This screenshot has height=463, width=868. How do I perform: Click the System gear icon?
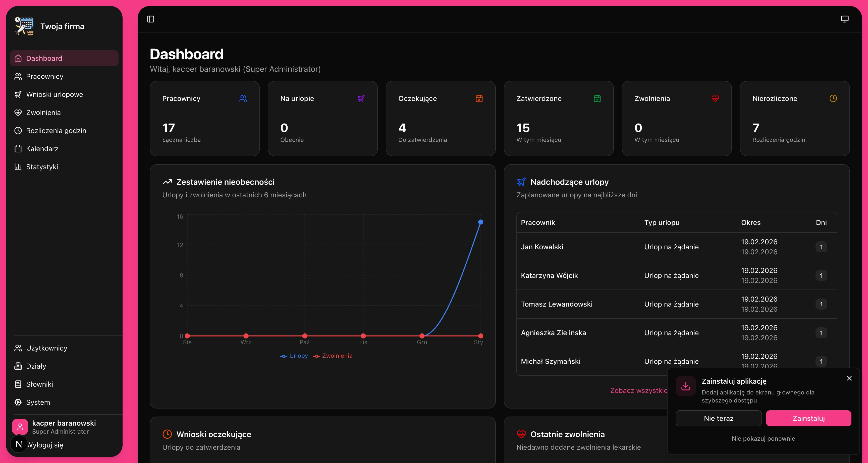coord(18,402)
